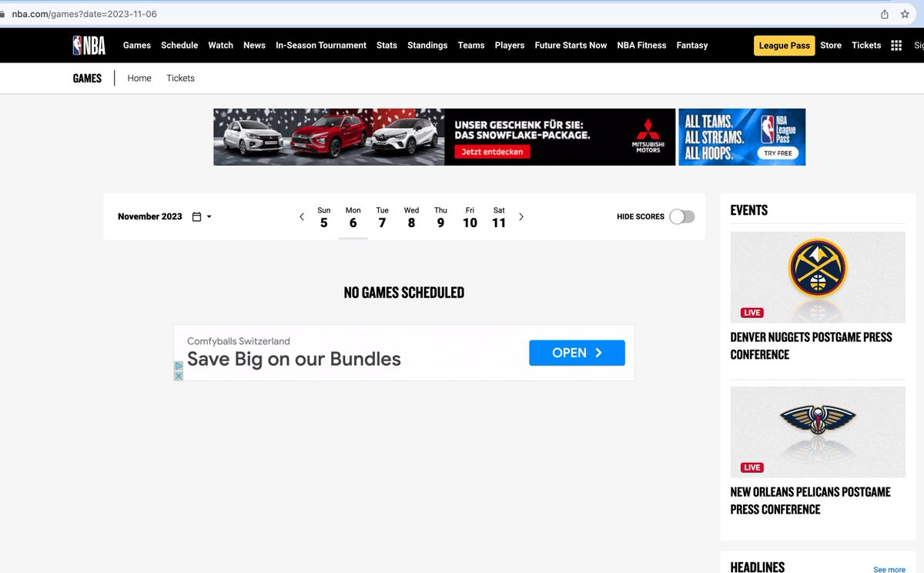Open the Stats menu item
Viewport: 924px width, 573px height.
coord(387,45)
